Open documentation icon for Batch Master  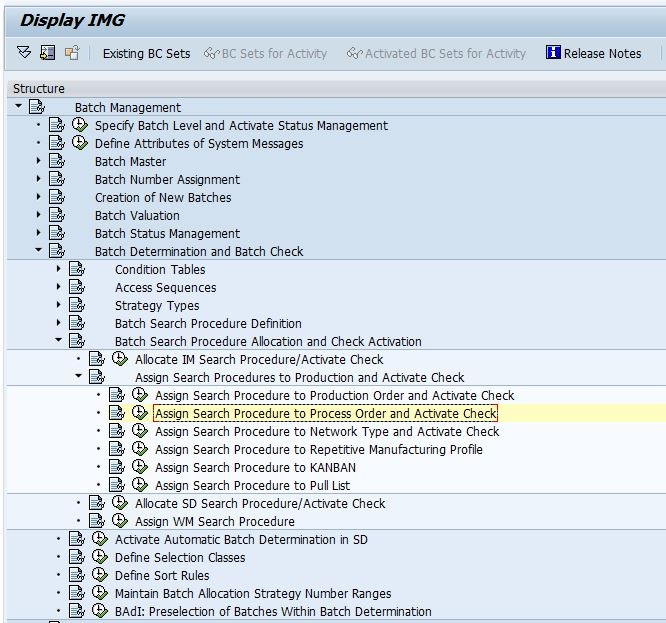coord(56,161)
